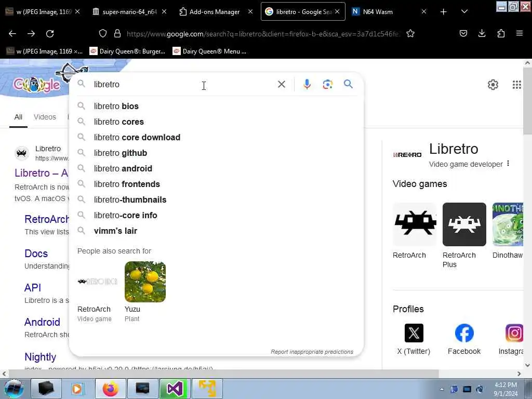Choose the libretro frontends suggestion
This screenshot has height=399, width=532.
[x=217, y=184]
